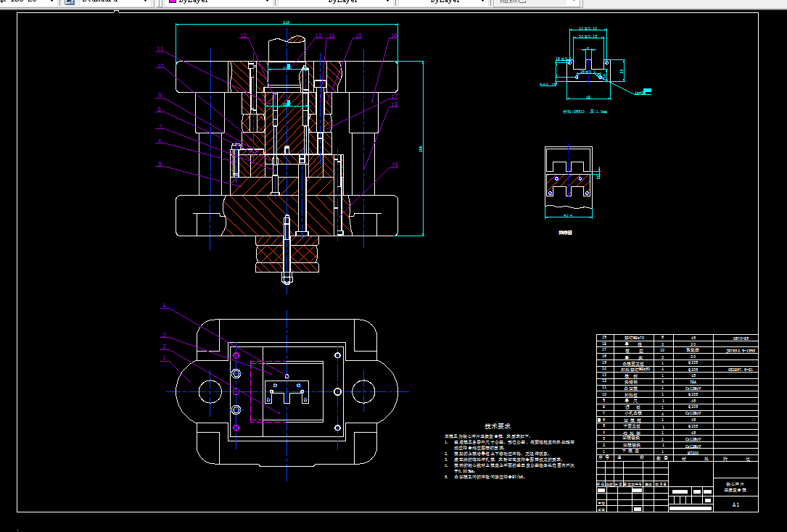The height and width of the screenshot is (532, 787).
Task: Select the dashed magenta rectangle in plan view
Action: pos(269,391)
